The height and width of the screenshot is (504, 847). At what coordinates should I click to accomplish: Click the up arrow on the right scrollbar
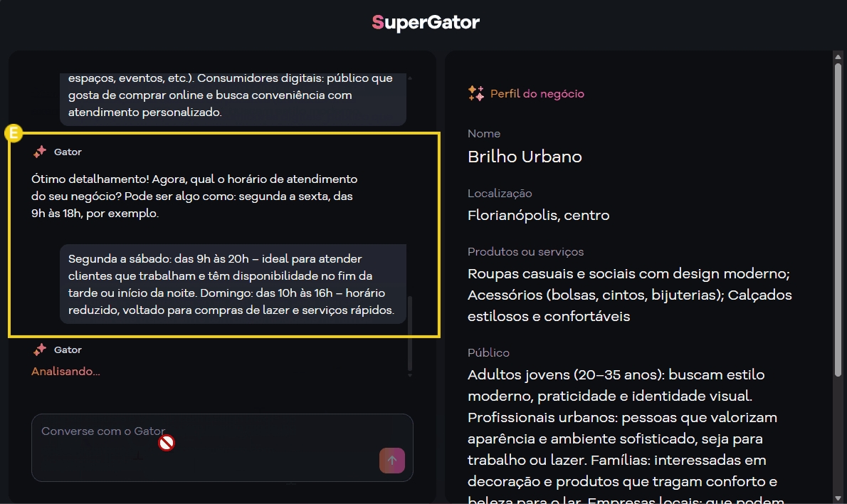tap(837, 56)
